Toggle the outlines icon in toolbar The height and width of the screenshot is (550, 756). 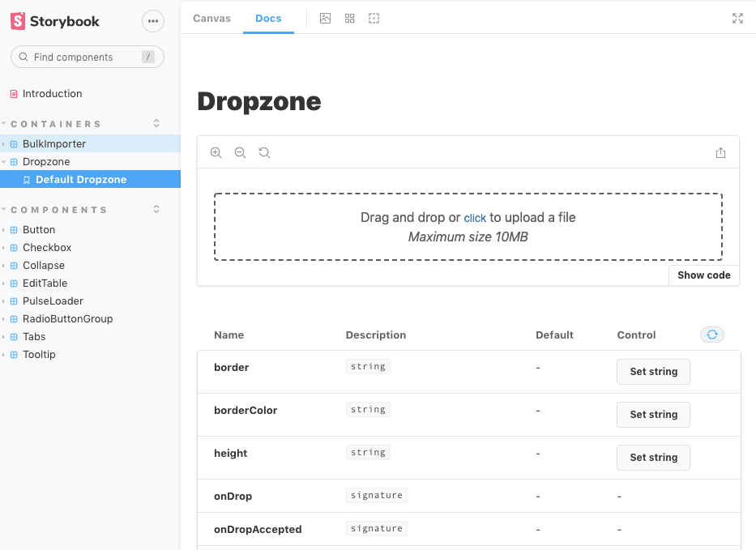pyautogui.click(x=374, y=18)
